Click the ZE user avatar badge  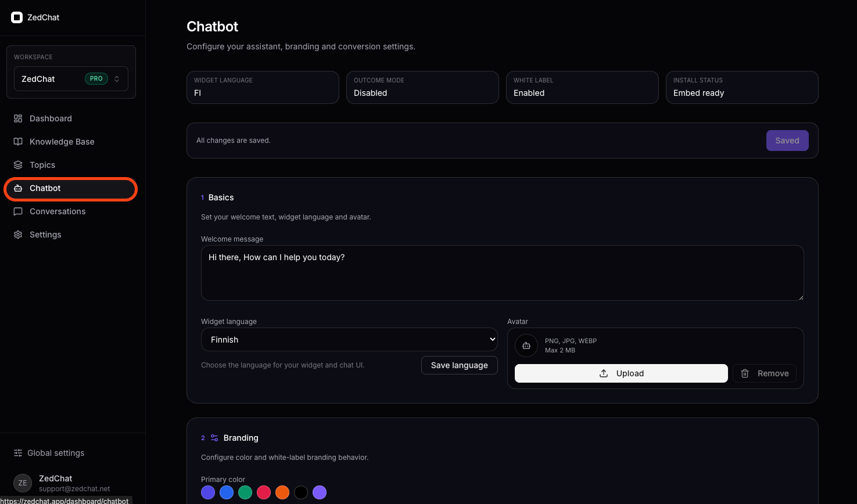pyautogui.click(x=22, y=483)
